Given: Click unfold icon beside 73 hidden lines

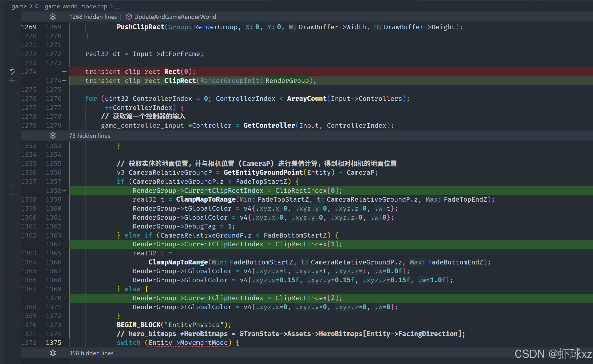Looking at the screenshot, I should [53, 136].
